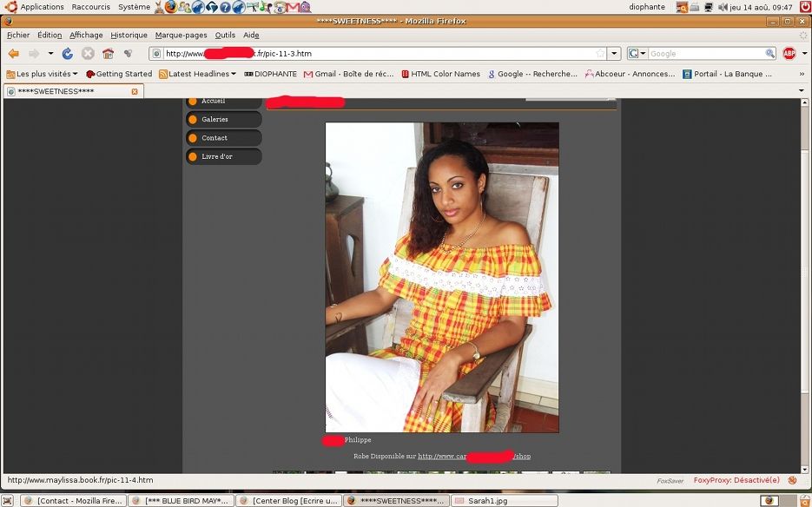Open Adblock Plus dropdown arrow
This screenshot has height=507, width=812.
click(804, 53)
